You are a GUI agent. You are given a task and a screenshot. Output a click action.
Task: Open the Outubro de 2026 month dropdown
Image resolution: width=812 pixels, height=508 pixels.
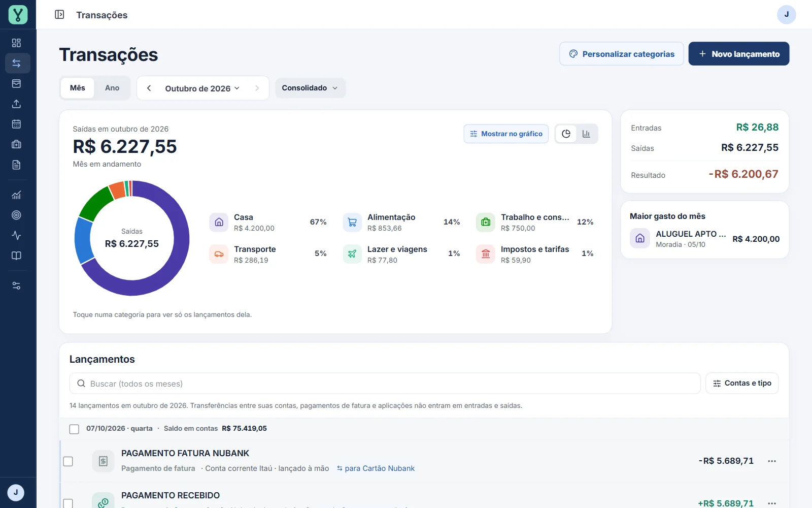click(x=202, y=88)
